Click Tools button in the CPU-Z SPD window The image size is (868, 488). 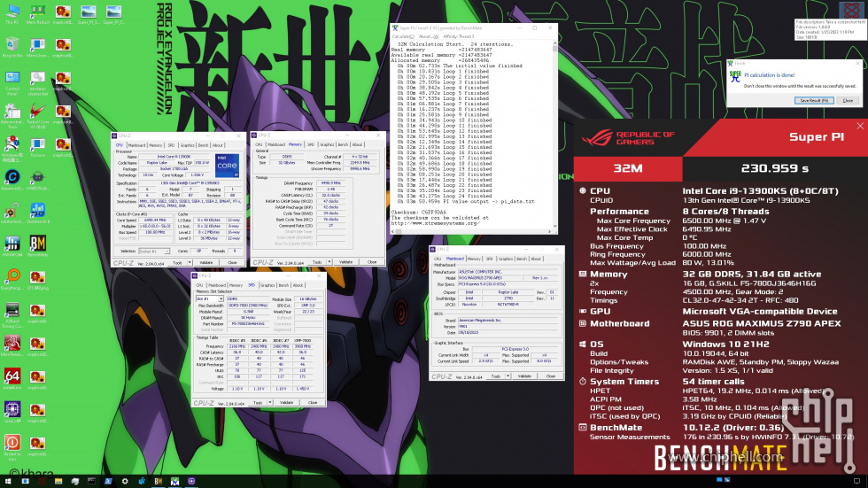click(x=258, y=403)
